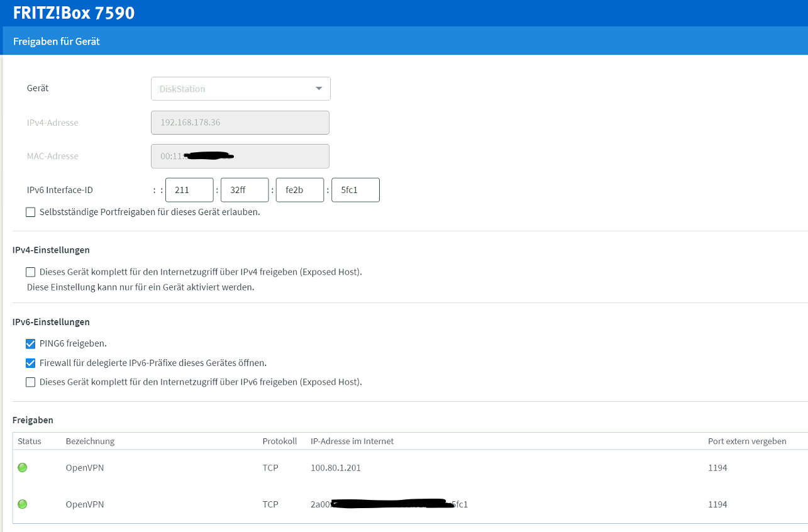808x532 pixels.
Task: Click IPv6 Interface-ID field containing 32ff
Action: point(245,190)
